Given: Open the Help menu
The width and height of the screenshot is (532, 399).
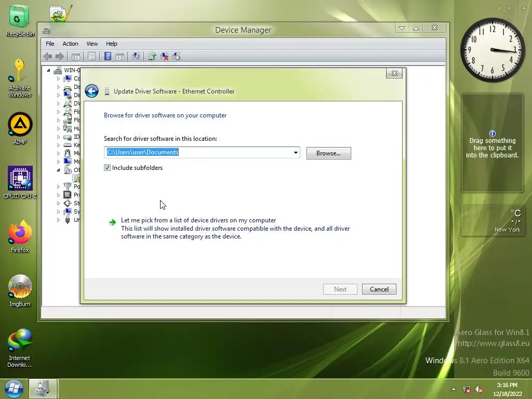Looking at the screenshot, I should tap(111, 44).
